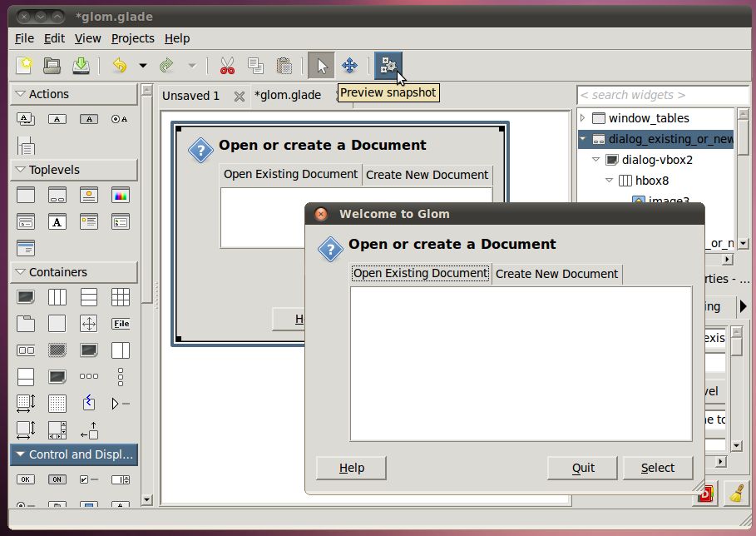Image resolution: width=756 pixels, height=536 pixels.
Task: Click the Quit button
Action: (582, 468)
